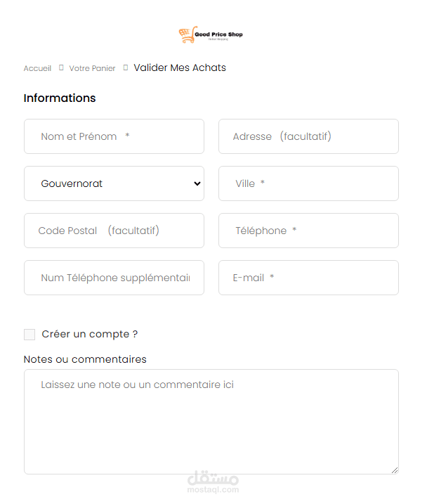This screenshot has height=504, width=427.
Task: Open the Votre Panier breadcrumb link
Action: 92,68
